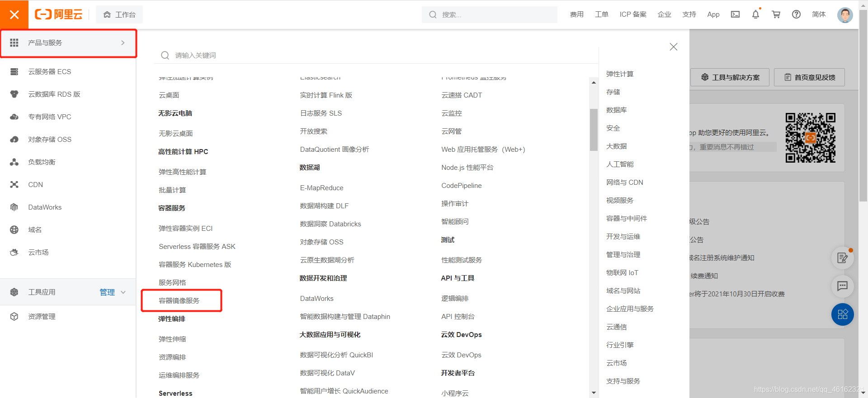Viewport: 868px width, 398px height.
Task: Open the 简体 language dropdown
Action: coord(819,14)
